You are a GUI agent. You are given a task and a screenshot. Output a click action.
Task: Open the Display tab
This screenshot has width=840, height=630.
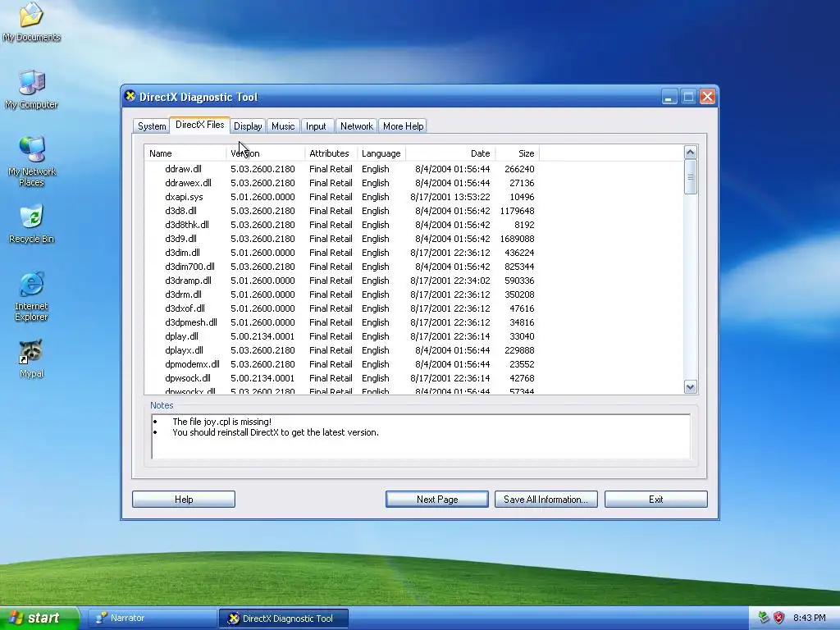[x=248, y=126]
